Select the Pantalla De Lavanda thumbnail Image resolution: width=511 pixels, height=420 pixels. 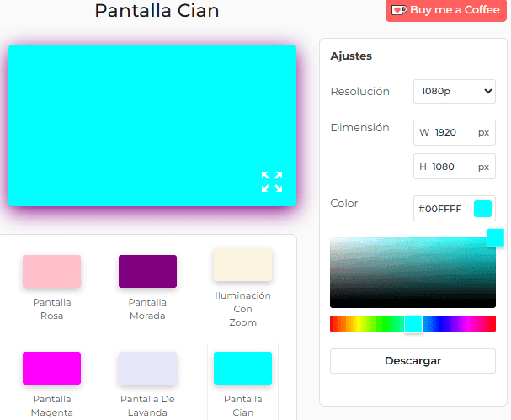(x=147, y=368)
